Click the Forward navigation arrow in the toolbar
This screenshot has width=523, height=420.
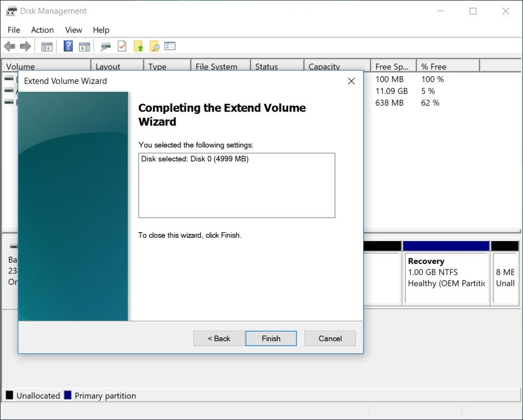point(26,46)
